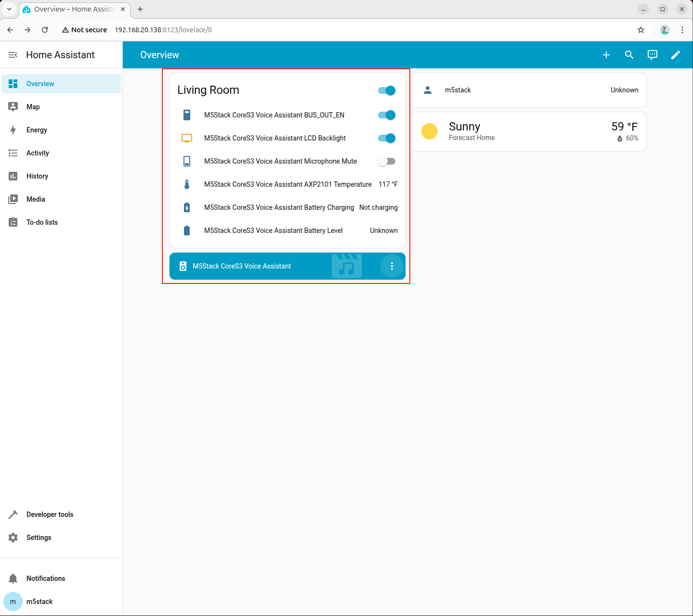Click the plus add icon in header
The width and height of the screenshot is (693, 616).
coord(606,55)
